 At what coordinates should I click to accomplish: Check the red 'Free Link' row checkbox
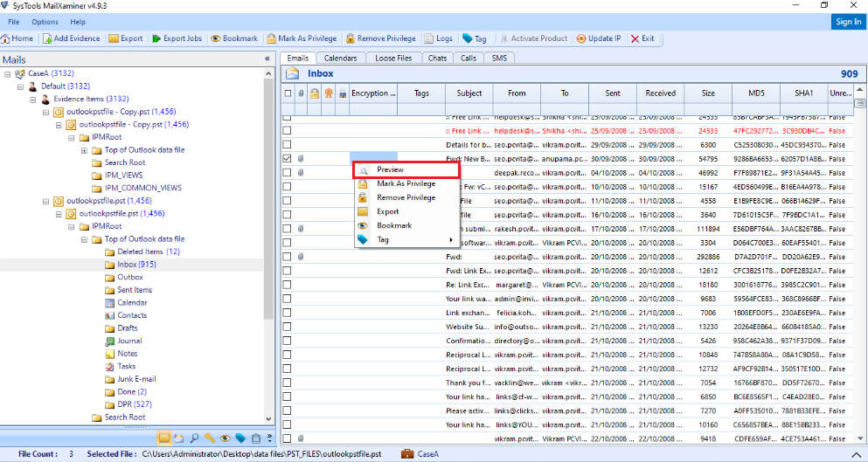(x=287, y=131)
